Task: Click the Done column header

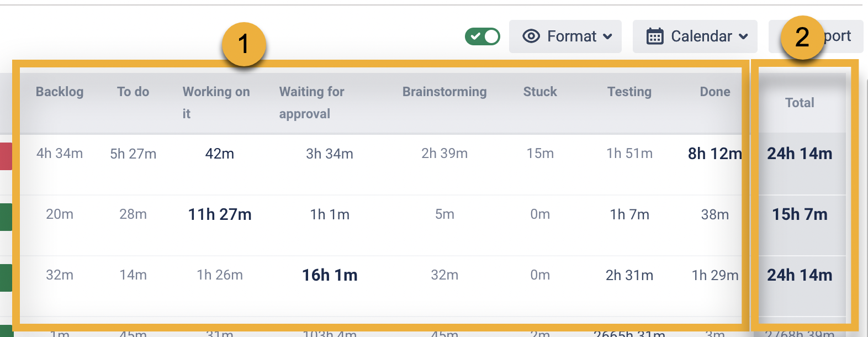Action: tap(715, 92)
